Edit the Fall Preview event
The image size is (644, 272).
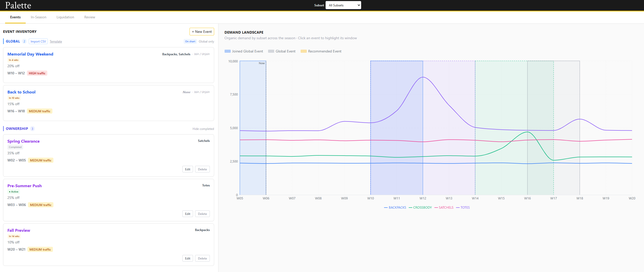187,258
